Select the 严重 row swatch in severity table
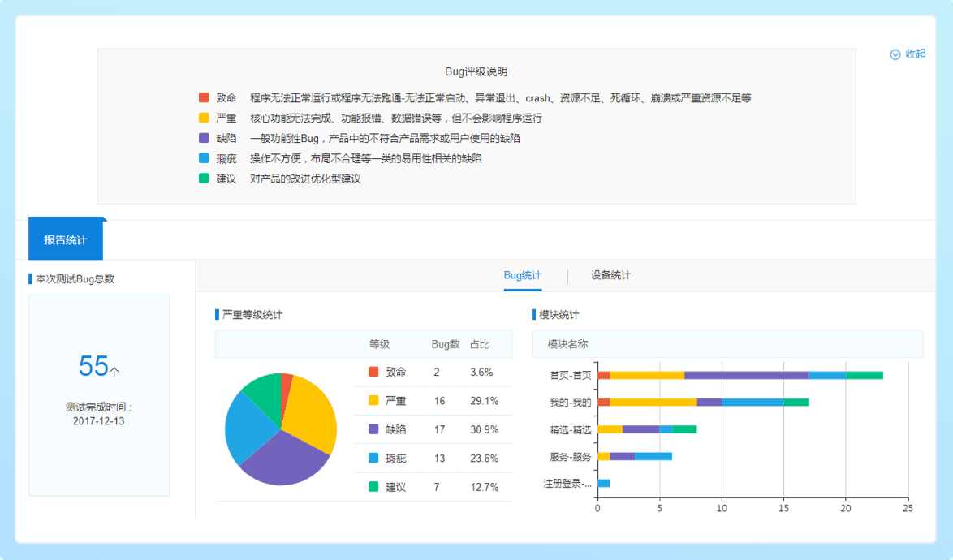This screenshot has width=953, height=560. 373,400
